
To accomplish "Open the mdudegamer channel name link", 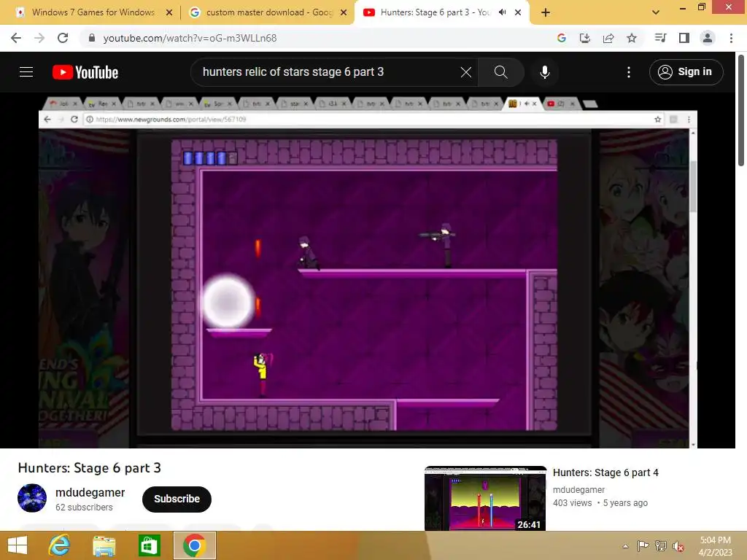I will [90, 492].
